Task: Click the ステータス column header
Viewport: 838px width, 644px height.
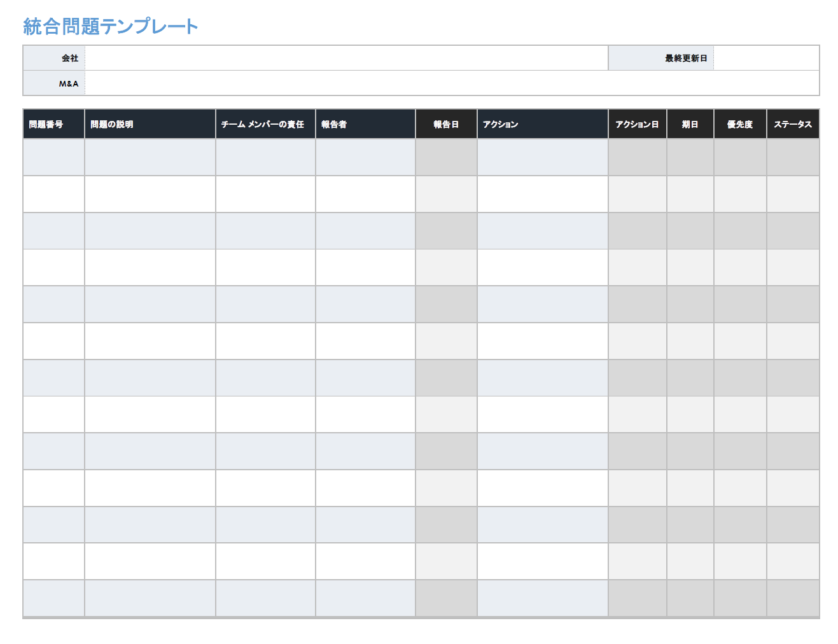Action: [793, 124]
